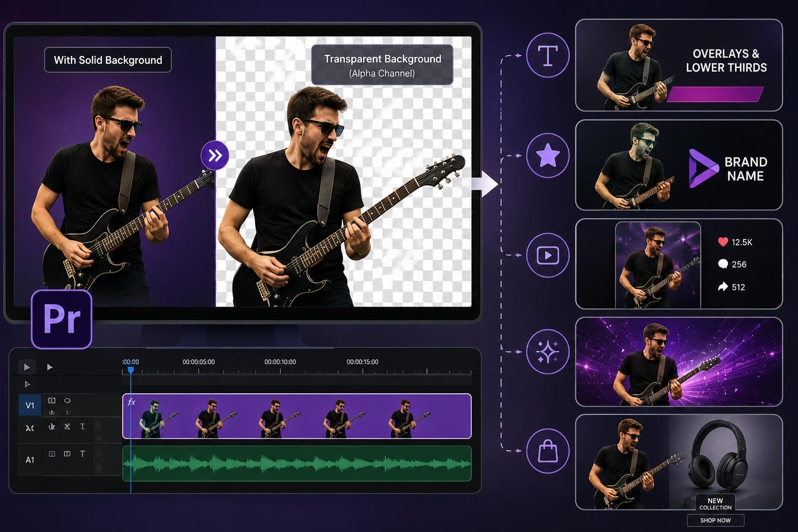Click the 'T' icon in the A1 track header
This screenshot has height=532, width=798.
point(82,454)
